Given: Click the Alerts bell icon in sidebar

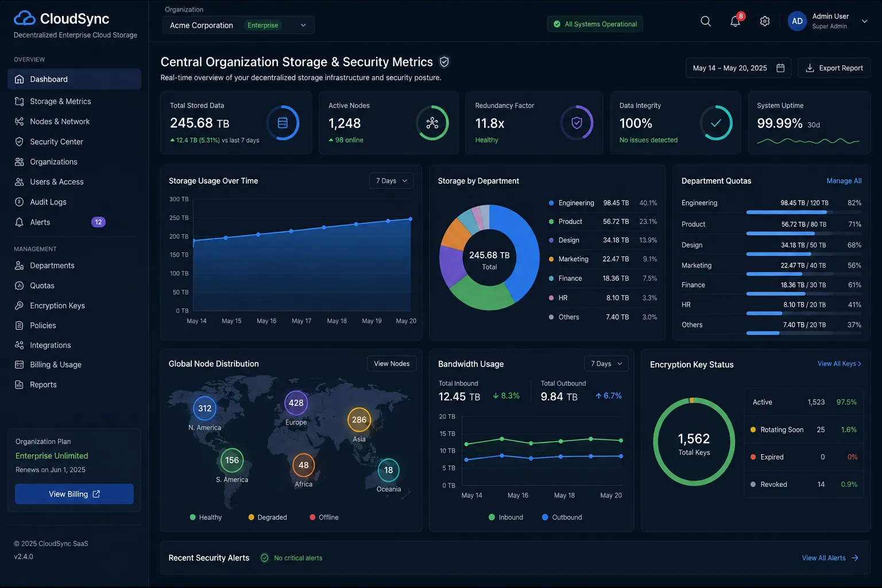Looking at the screenshot, I should click(x=19, y=222).
